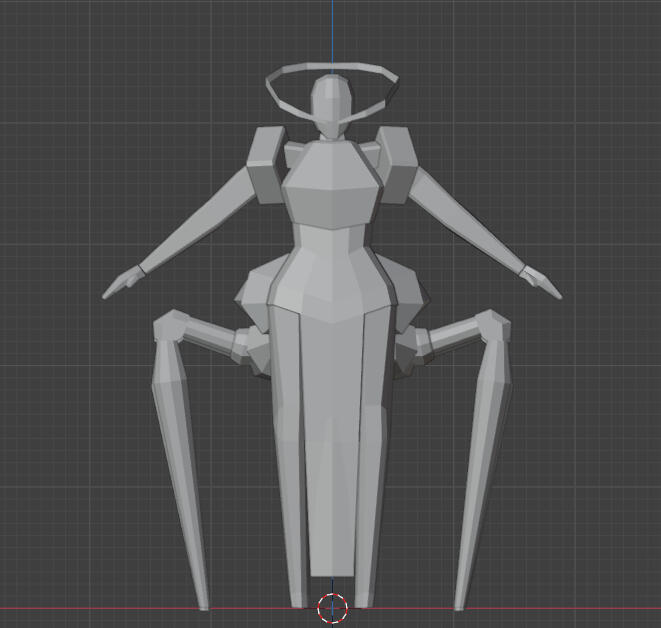The height and width of the screenshot is (628, 661).
Task: Click the 3D cursor at the origin
Action: point(332,607)
